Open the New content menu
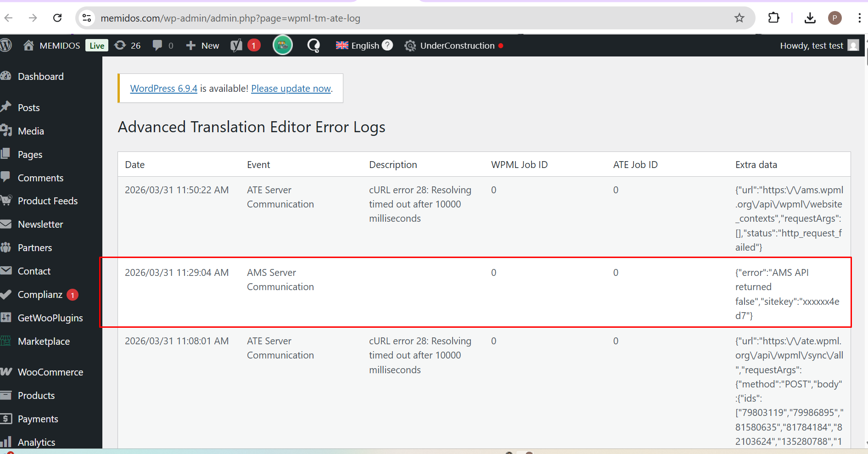Image resolution: width=868 pixels, height=454 pixels. [x=202, y=45]
